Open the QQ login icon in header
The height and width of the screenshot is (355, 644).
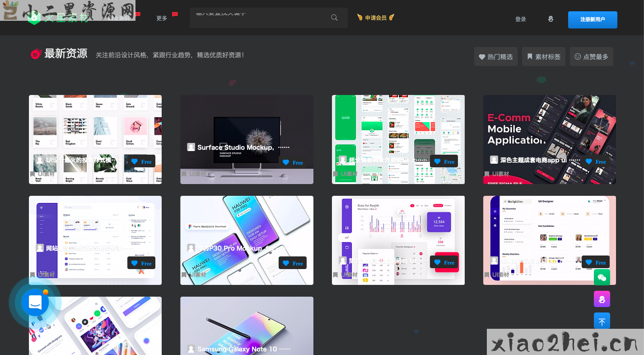point(551,19)
